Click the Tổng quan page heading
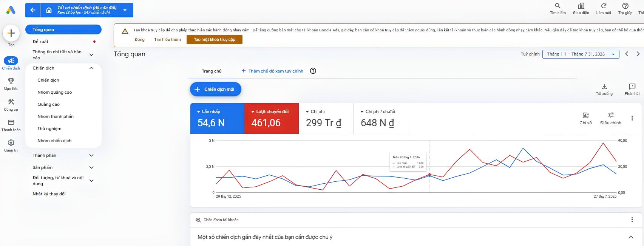The image size is (644, 246). click(130, 54)
